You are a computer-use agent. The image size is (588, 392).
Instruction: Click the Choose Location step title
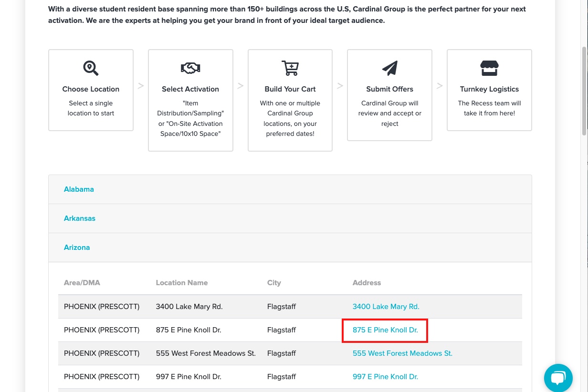tap(91, 89)
